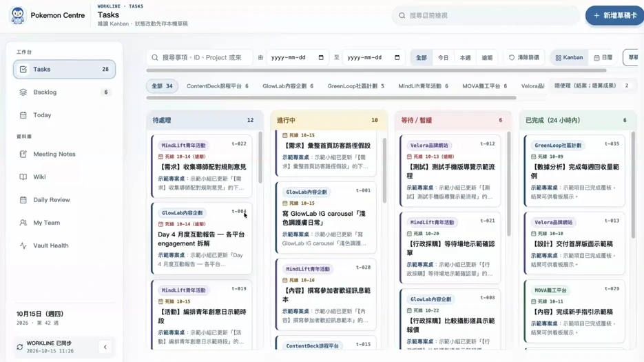Click the Kanban grid icon
644x362 pixels.
pyautogui.click(x=558, y=58)
